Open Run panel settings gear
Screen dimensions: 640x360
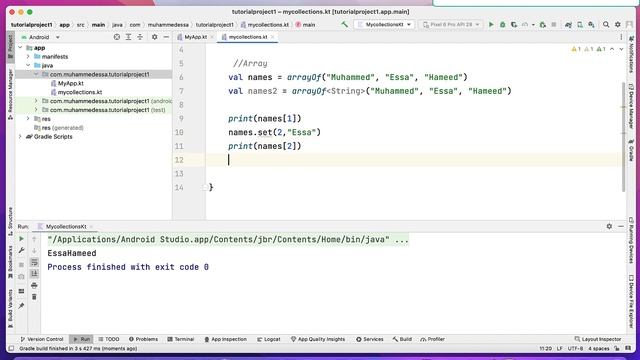(x=609, y=226)
